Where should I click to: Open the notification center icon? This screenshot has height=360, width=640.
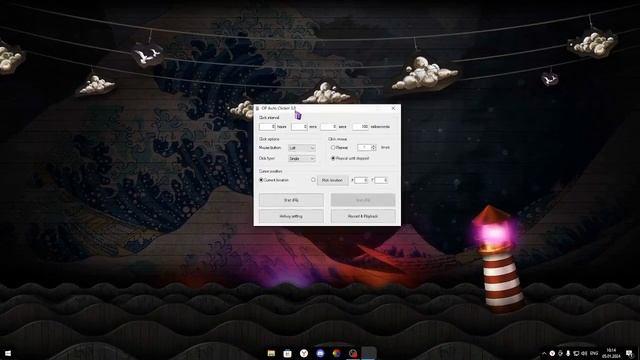(630, 353)
